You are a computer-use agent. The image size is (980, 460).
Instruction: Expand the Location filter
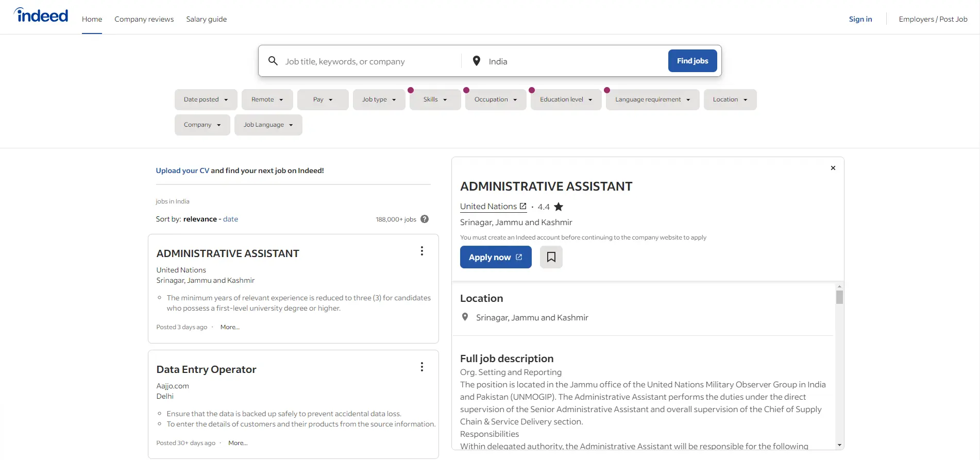(730, 99)
